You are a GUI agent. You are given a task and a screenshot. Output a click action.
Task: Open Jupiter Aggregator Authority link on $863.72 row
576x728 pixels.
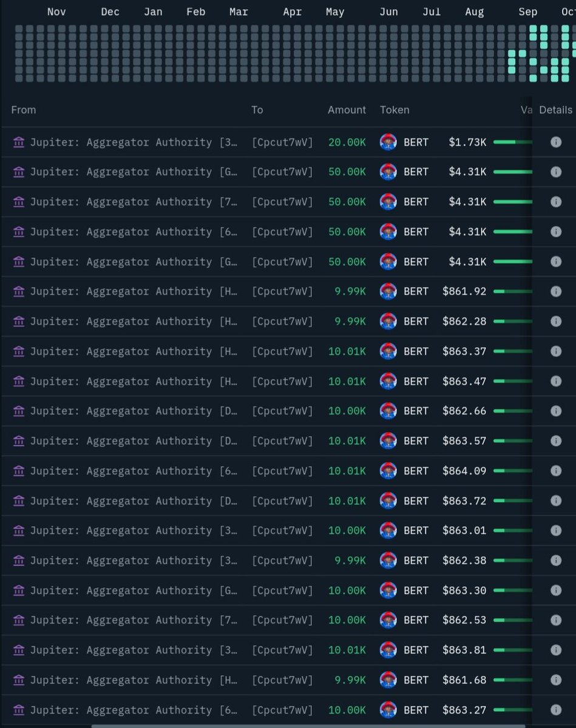(x=134, y=500)
